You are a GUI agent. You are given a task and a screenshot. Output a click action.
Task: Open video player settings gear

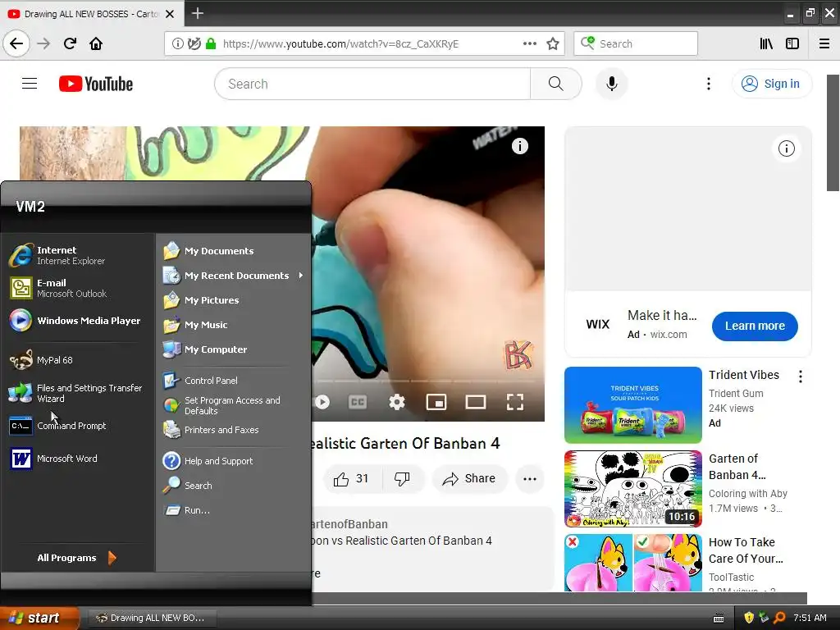click(396, 402)
